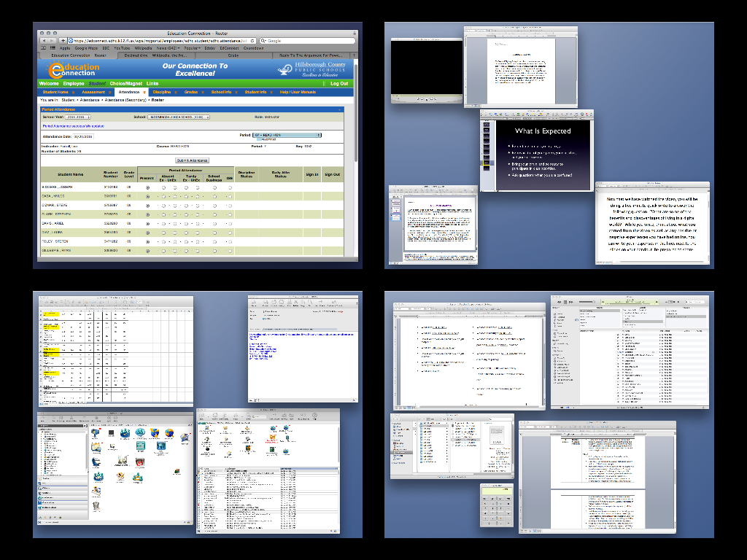The height and width of the screenshot is (560, 747).
Task: Open the Period dropdown showing 07 - READ HON
Action: pos(287,135)
